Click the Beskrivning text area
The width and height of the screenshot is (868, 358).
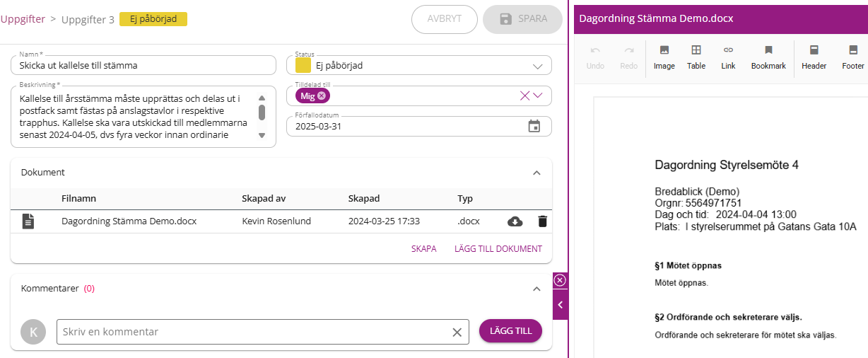click(143, 117)
